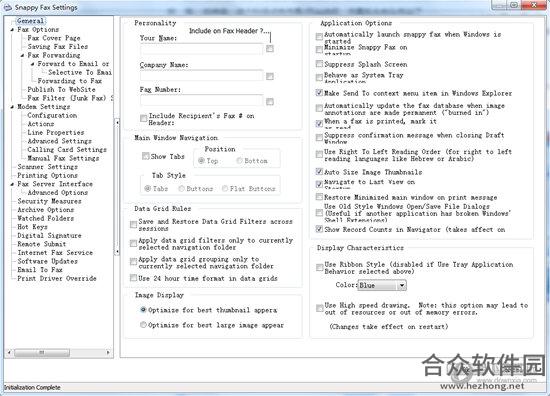This screenshot has height=396, width=550.
Task: Collapse the Fax Options tree node
Action: [x=12, y=30]
